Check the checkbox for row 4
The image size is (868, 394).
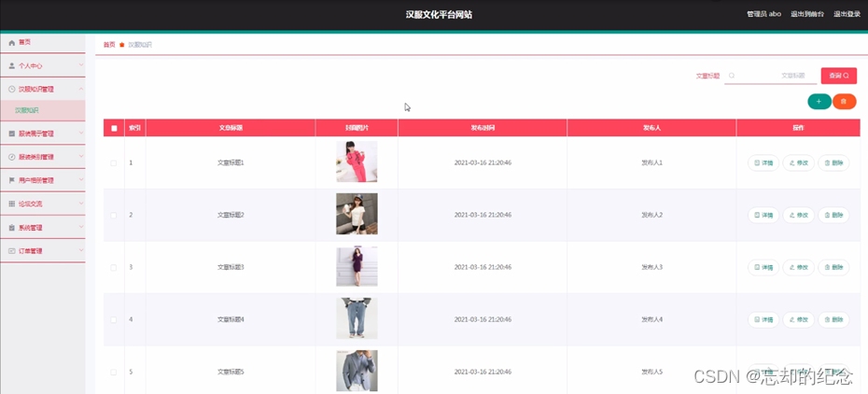114,320
